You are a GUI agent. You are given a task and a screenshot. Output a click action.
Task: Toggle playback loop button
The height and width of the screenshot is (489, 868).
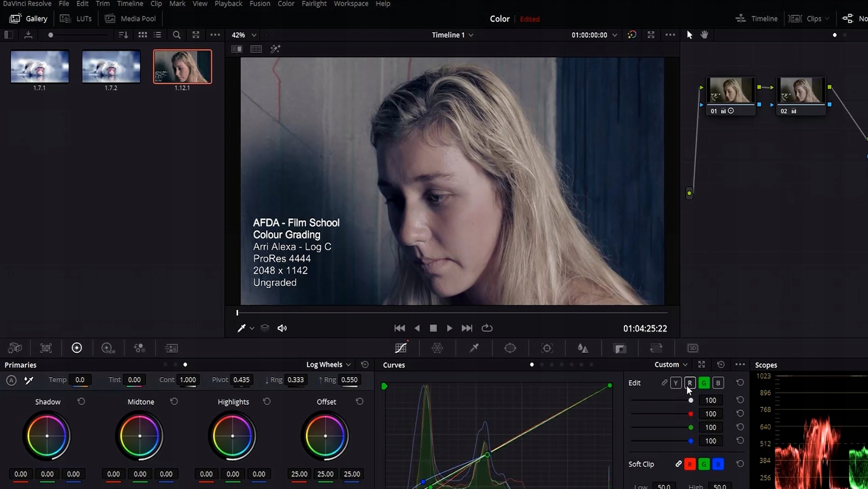click(487, 328)
